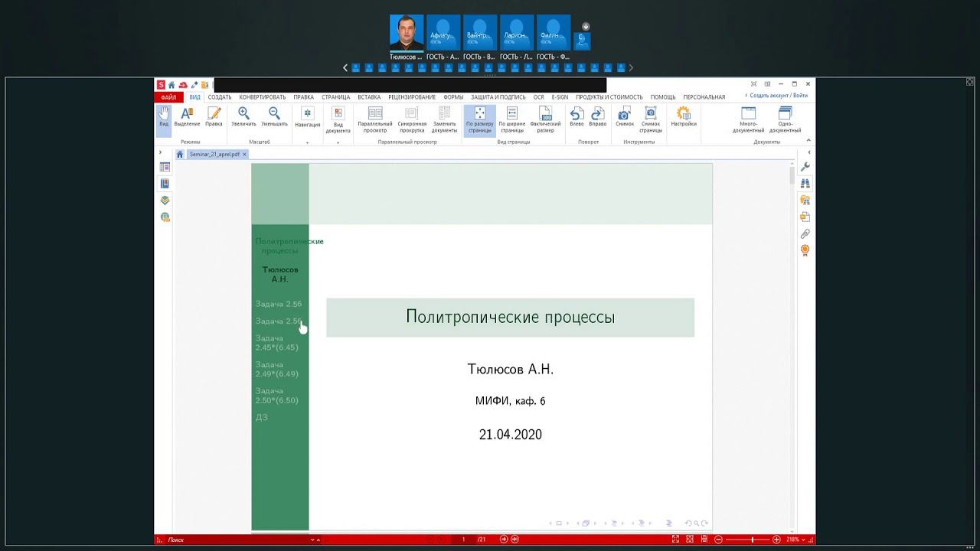Image resolution: width=980 pixels, height=551 pixels.
Task: Jump to ДЗ section in sidebar
Action: [262, 418]
